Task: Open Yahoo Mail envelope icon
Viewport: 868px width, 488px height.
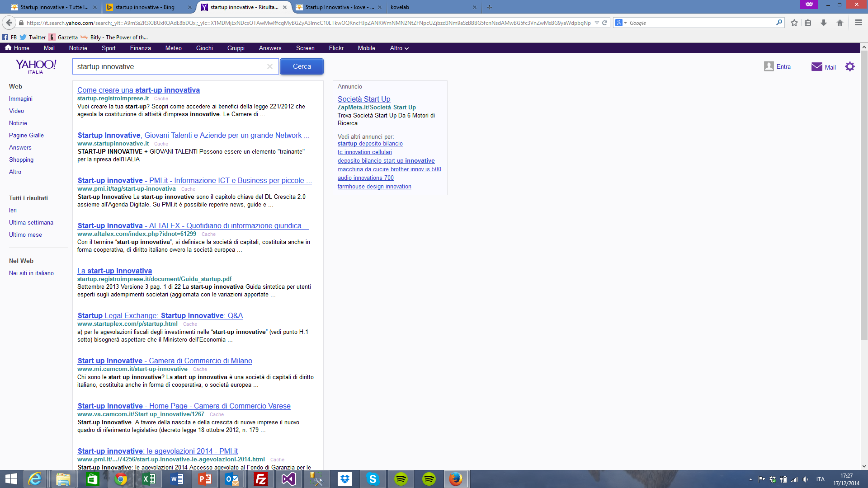Action: (x=816, y=66)
